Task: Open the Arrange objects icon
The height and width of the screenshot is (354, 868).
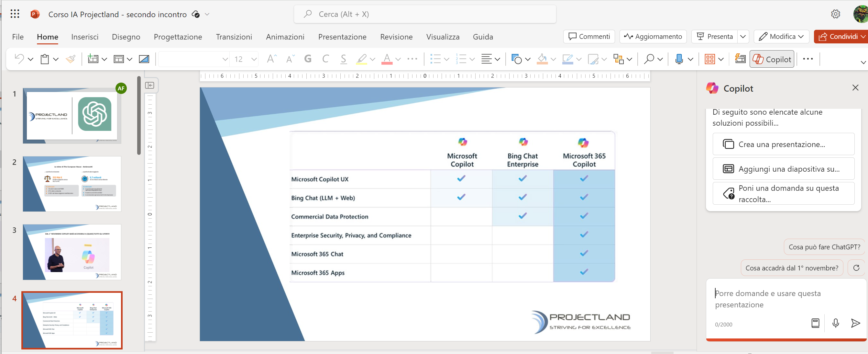Action: click(619, 59)
